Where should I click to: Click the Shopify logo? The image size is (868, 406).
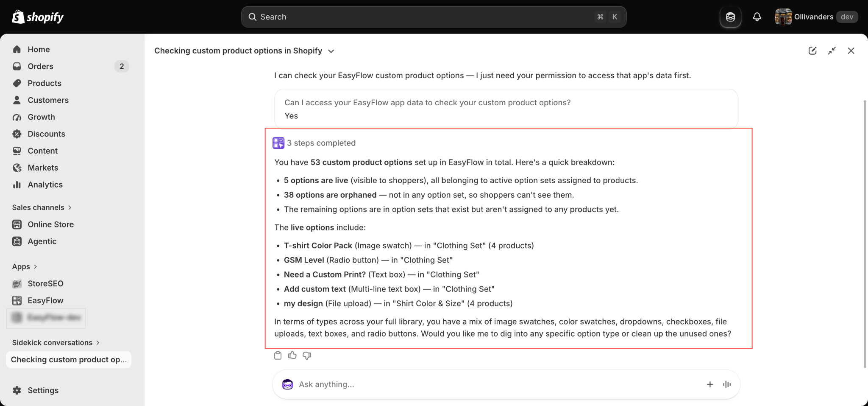[38, 17]
